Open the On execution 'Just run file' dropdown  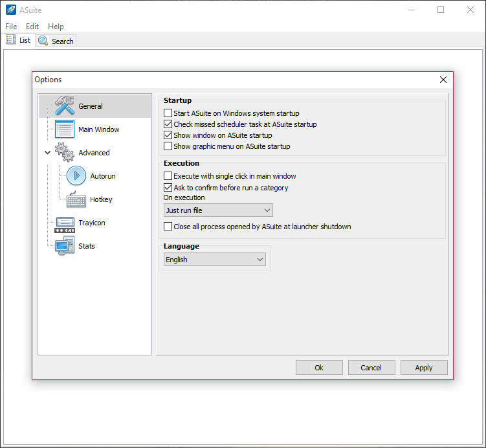218,210
